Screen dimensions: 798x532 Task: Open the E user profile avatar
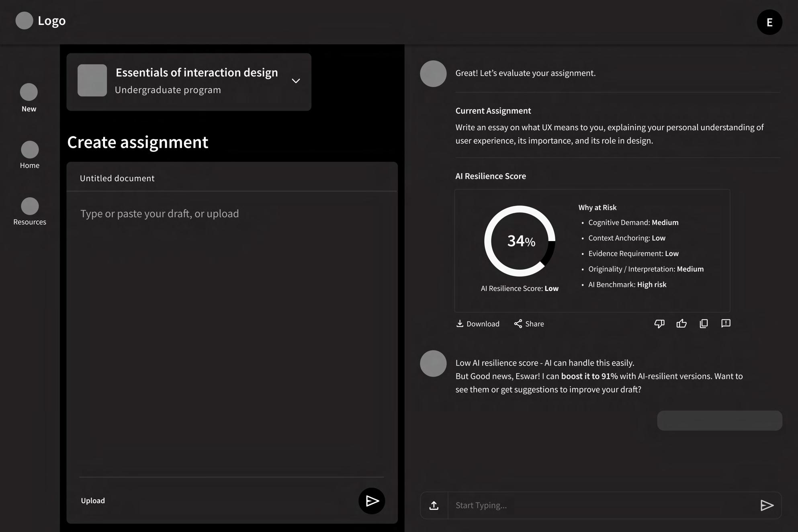click(769, 22)
